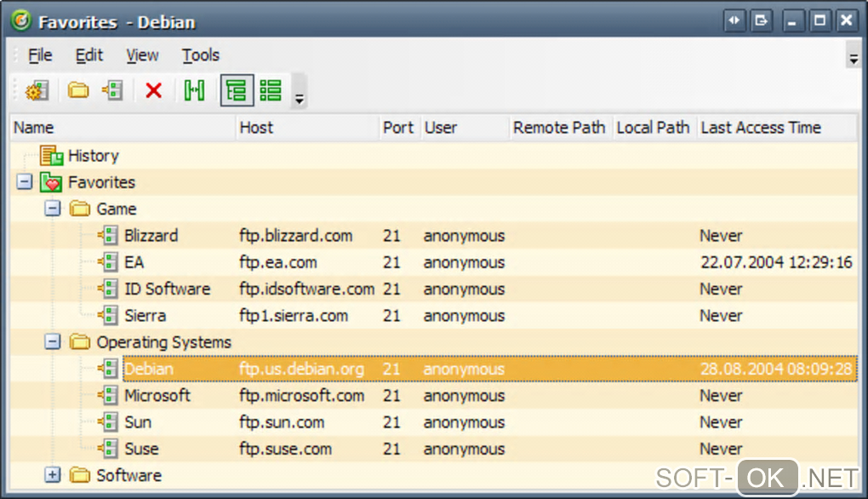The image size is (868, 499).
Task: Click the site properties gear icon
Action: pyautogui.click(x=36, y=90)
